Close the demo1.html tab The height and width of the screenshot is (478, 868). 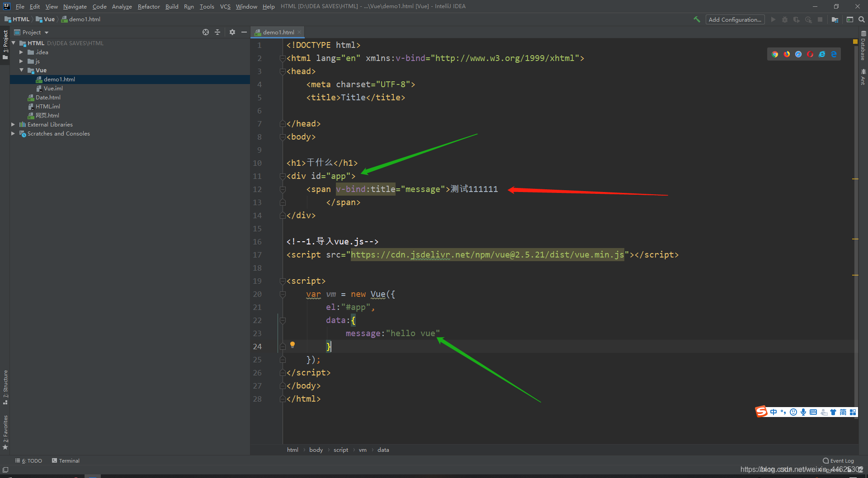(x=299, y=32)
